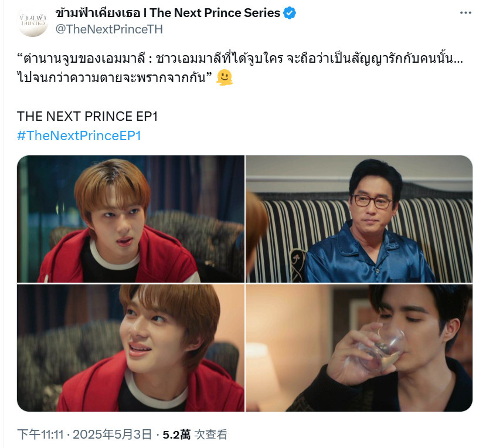Open The Next Prince profile avatar
The width and height of the screenshot is (486, 448).
(33, 21)
